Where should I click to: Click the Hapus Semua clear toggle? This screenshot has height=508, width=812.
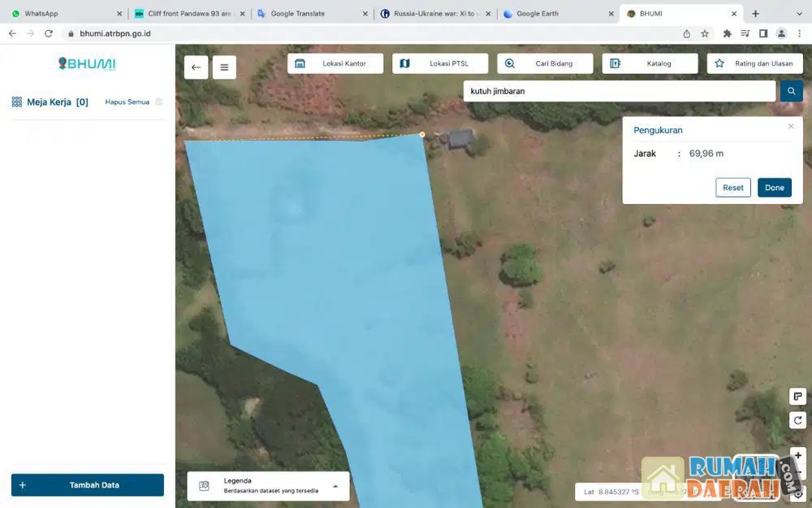159,102
